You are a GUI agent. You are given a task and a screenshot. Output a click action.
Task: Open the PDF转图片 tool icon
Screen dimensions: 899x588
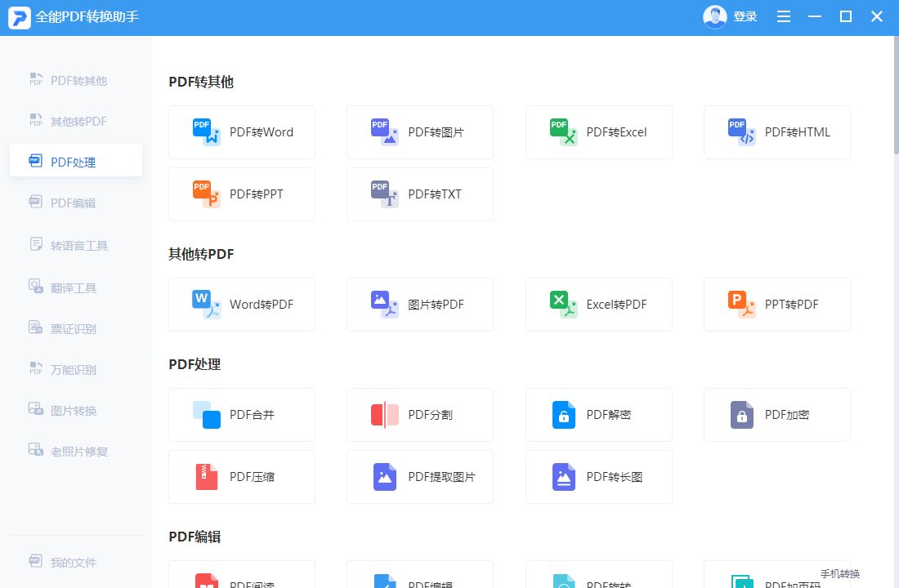(385, 132)
